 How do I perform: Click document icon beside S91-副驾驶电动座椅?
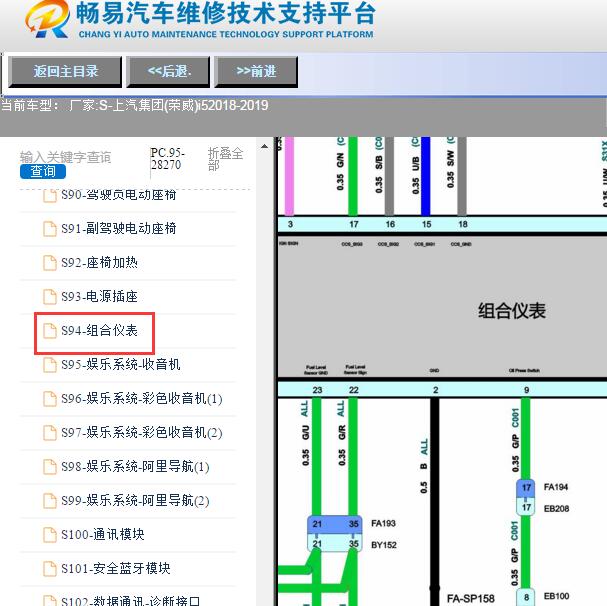[x=50, y=228]
